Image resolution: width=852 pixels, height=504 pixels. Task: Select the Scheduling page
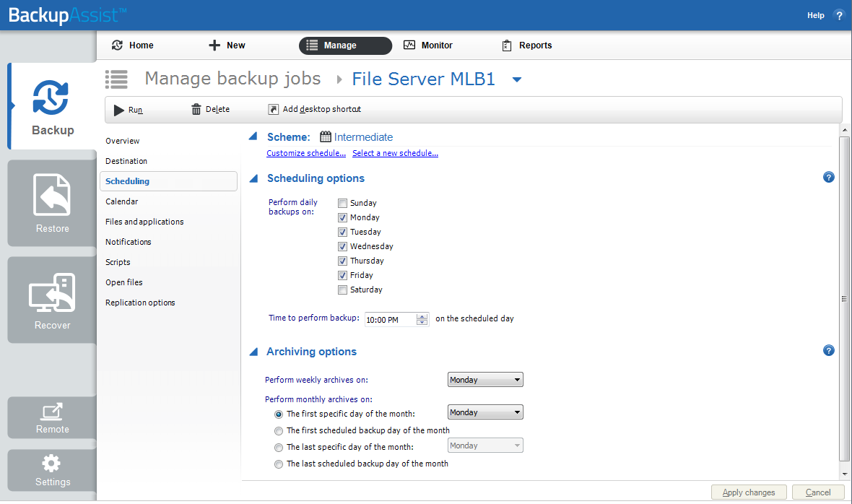[x=168, y=181]
